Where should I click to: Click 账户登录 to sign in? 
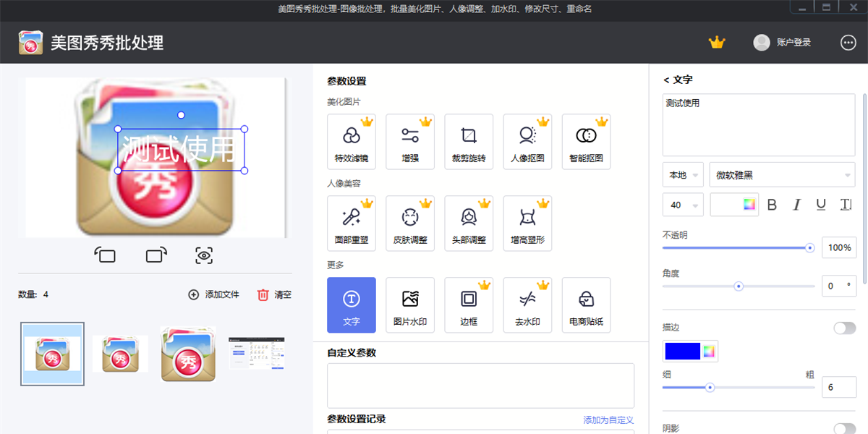pyautogui.click(x=793, y=43)
